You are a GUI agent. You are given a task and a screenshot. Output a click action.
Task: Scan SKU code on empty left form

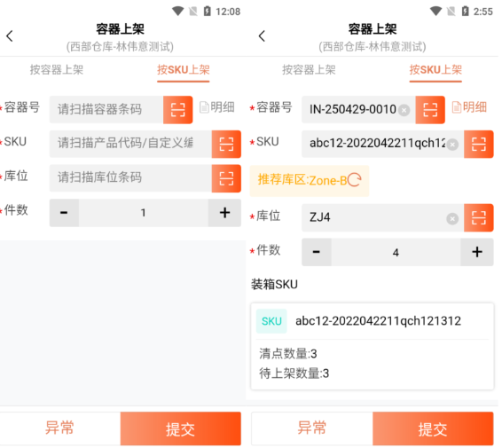(x=226, y=144)
